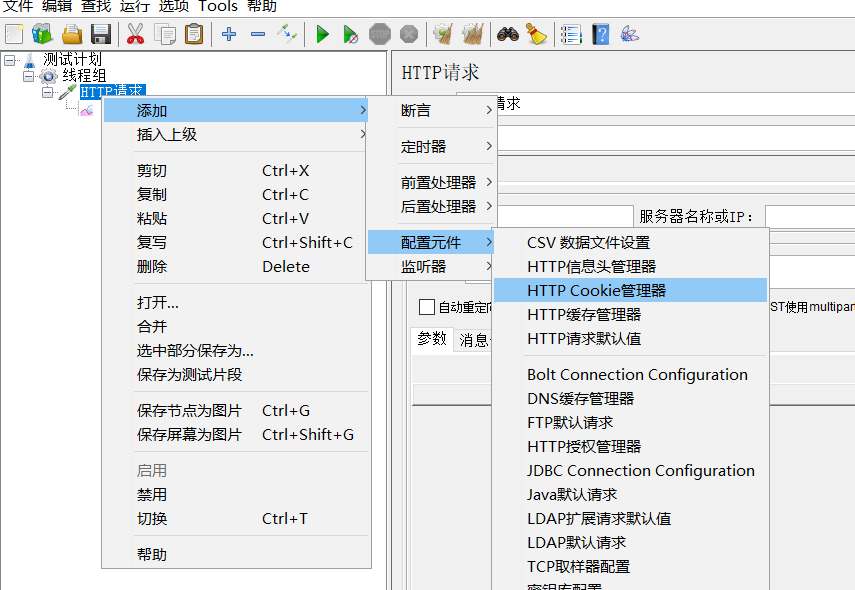Click the Save (floppy disk) toolbar icon
Viewport: 855px width, 590px height.
101,35
